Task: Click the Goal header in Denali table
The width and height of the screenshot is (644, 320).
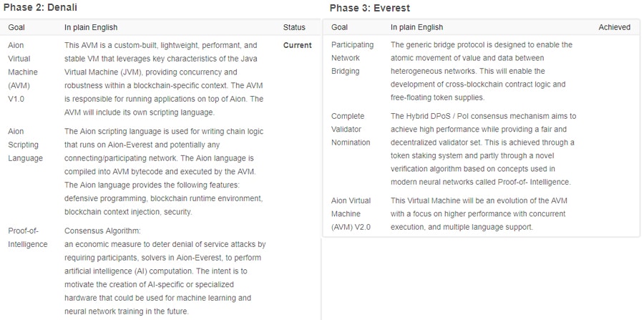Action: (16, 27)
